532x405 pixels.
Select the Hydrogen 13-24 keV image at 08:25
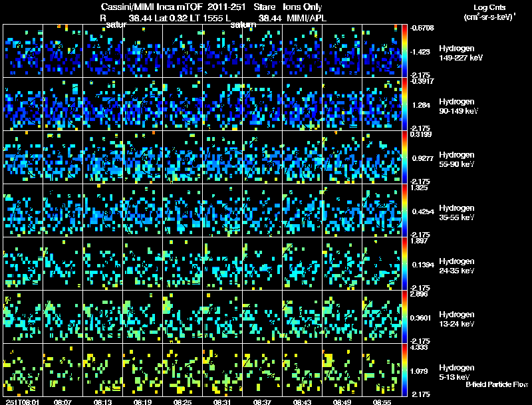(x=182, y=317)
